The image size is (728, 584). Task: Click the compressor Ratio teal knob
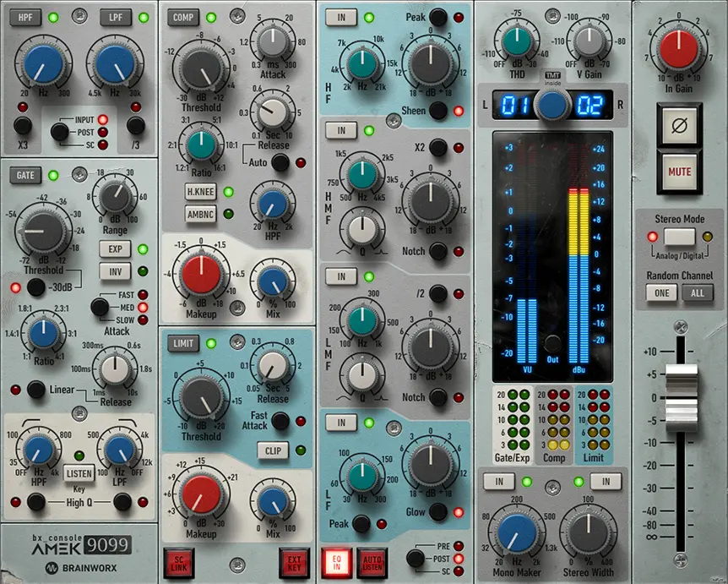[201, 145]
